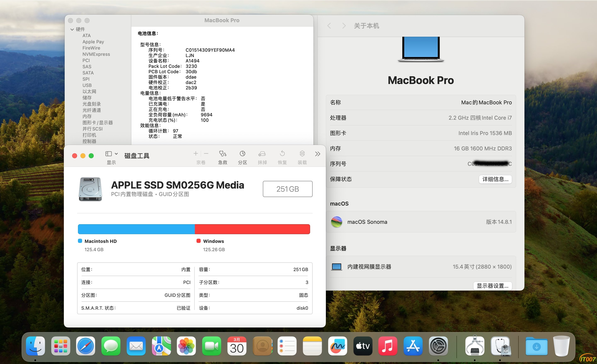Click the Restore (恢复) toolbar icon
Image resolution: width=597 pixels, height=364 pixels.
282,154
